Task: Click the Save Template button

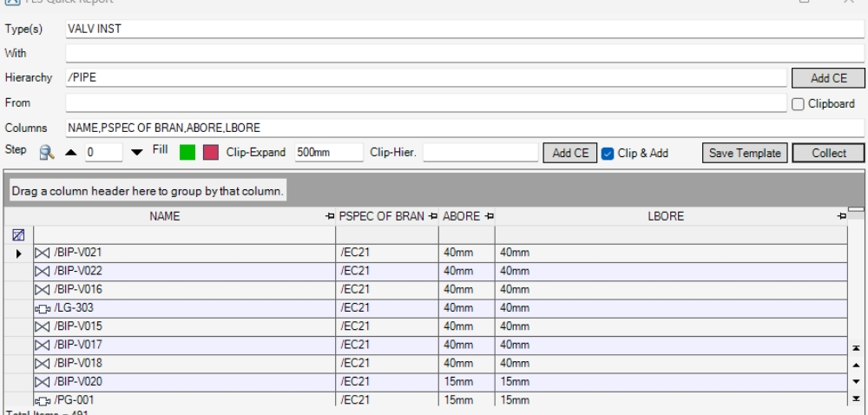Action: click(743, 154)
